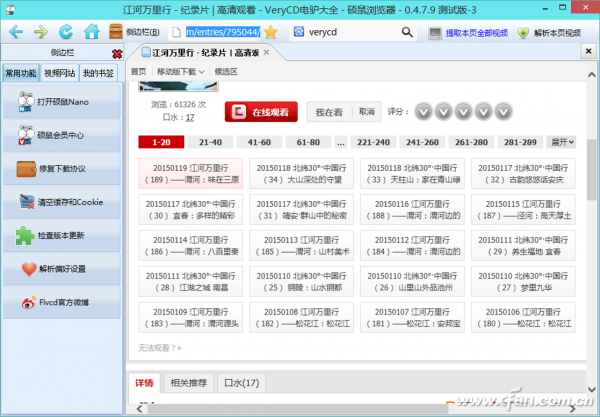Image resolution: width=600 pixels, height=417 pixels.
Task: Switch to 视频网站 tab
Action: coord(60,73)
